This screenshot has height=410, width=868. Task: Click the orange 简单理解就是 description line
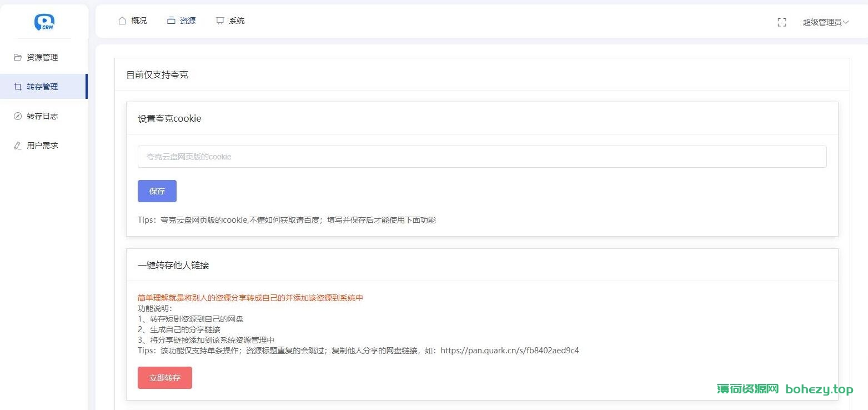click(x=250, y=298)
